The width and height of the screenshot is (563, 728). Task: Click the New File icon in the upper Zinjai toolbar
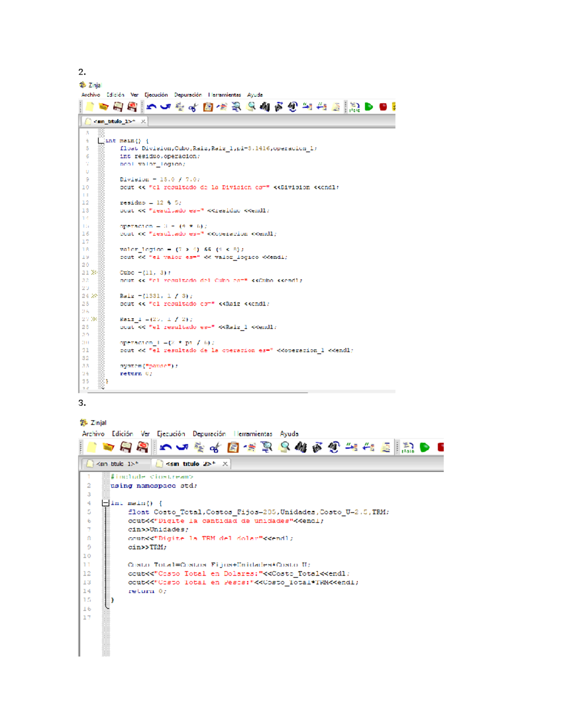click(90, 107)
